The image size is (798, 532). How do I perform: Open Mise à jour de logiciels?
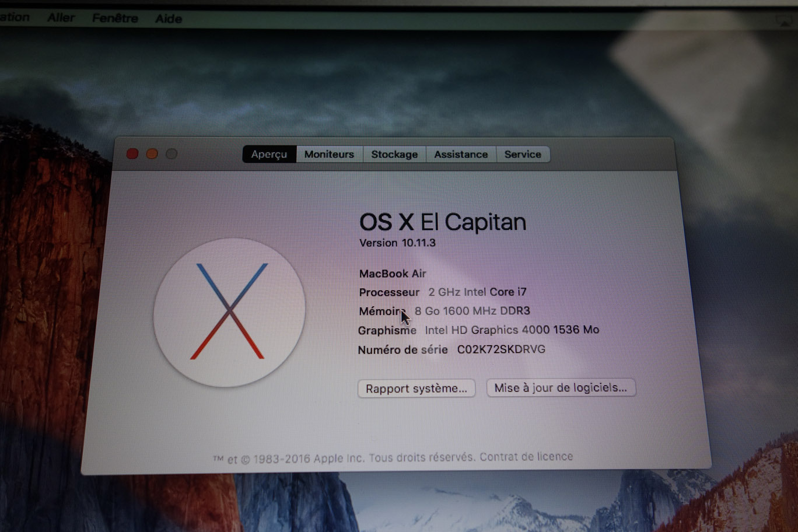[x=561, y=388]
